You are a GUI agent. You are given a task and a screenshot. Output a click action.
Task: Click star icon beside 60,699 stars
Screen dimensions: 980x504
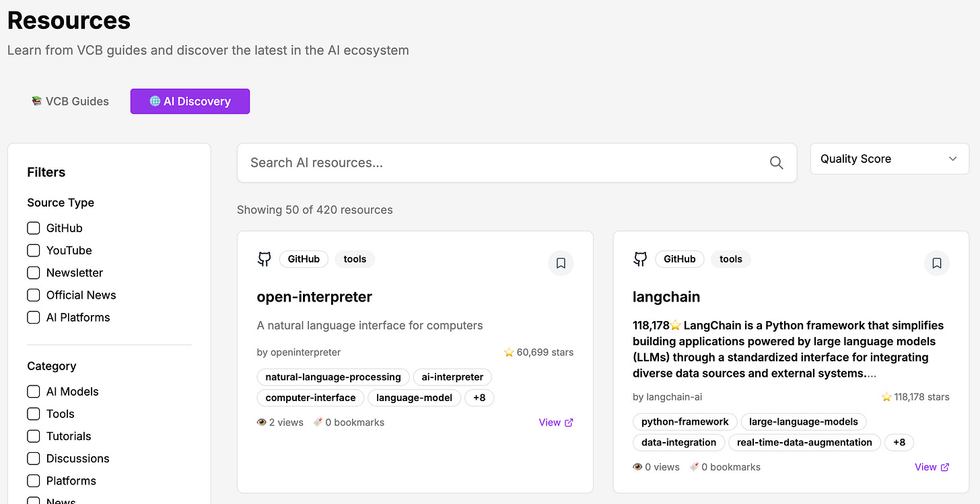509,353
